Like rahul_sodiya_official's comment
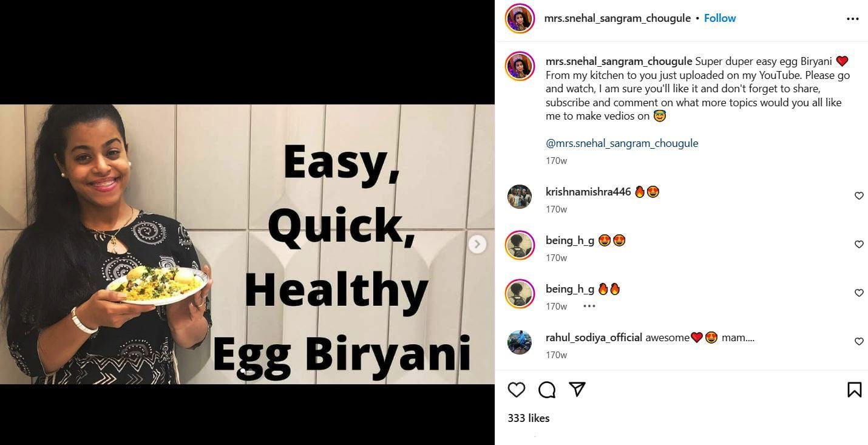Screen dimensions: 868x445 [859, 342]
